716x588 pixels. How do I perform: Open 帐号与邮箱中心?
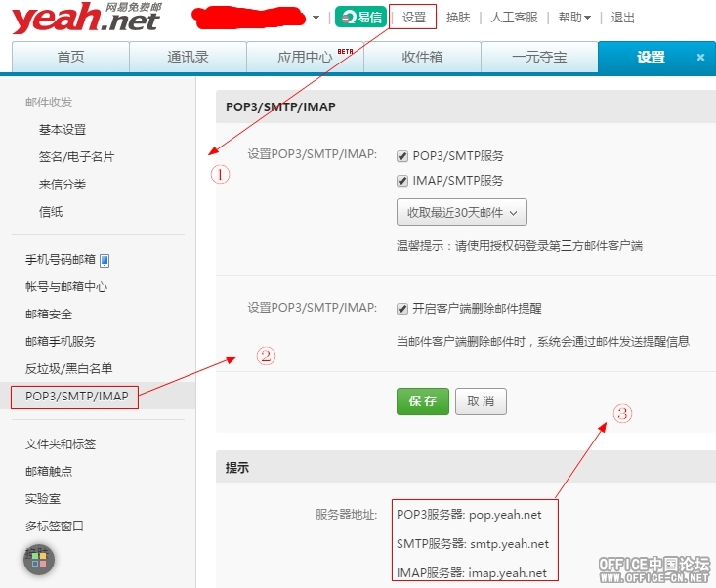tap(66, 287)
